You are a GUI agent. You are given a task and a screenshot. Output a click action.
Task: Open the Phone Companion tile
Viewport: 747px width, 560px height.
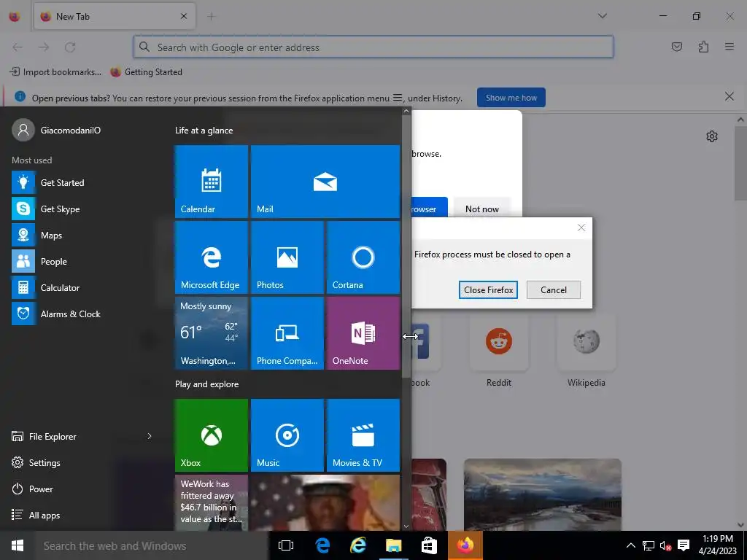pyautogui.click(x=287, y=333)
